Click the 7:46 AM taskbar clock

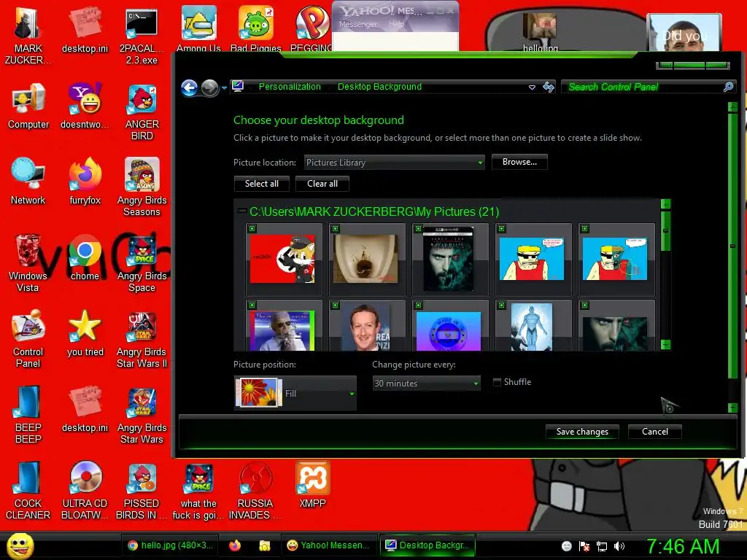click(x=683, y=546)
